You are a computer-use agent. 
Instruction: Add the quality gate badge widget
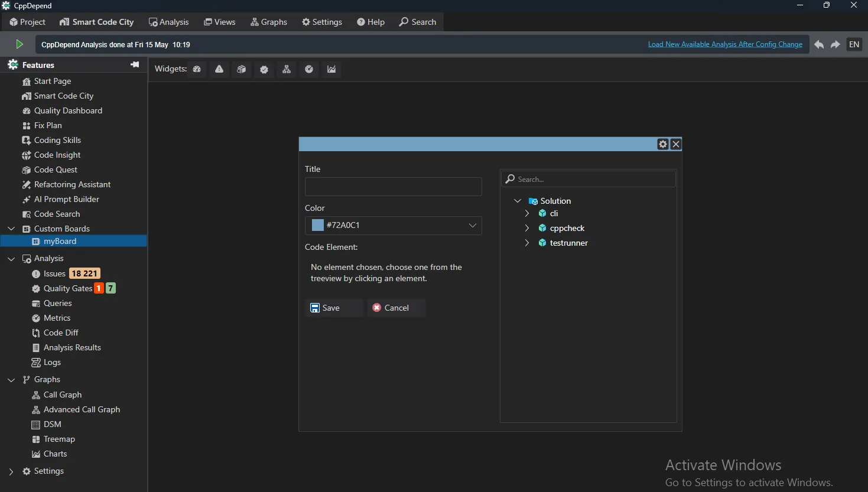264,69
